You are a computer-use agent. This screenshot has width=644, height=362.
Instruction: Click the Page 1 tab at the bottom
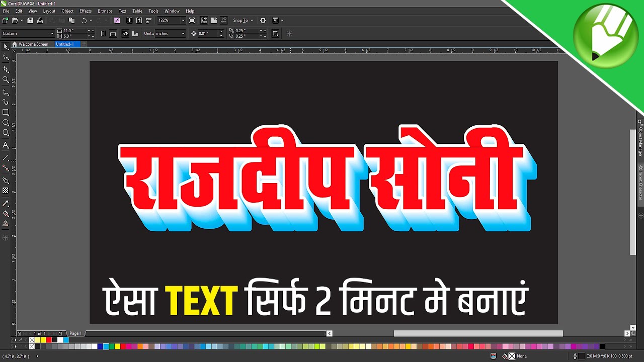coord(75,333)
